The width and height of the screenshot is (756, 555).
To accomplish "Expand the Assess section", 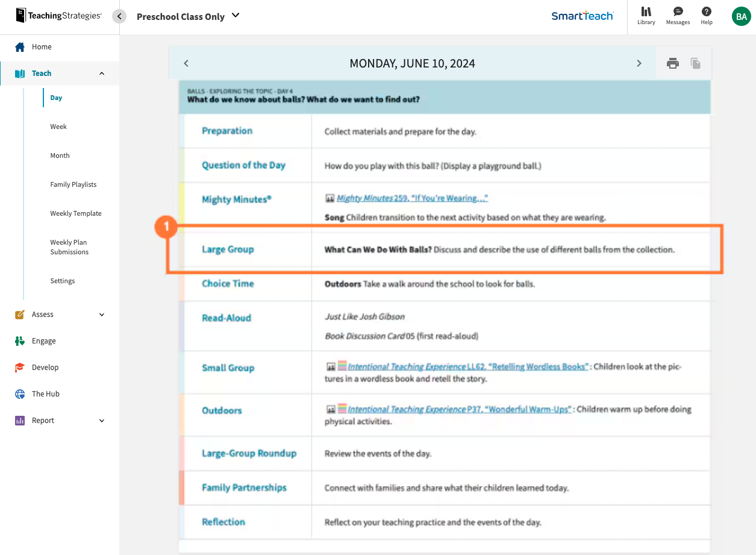I will pyautogui.click(x=102, y=314).
